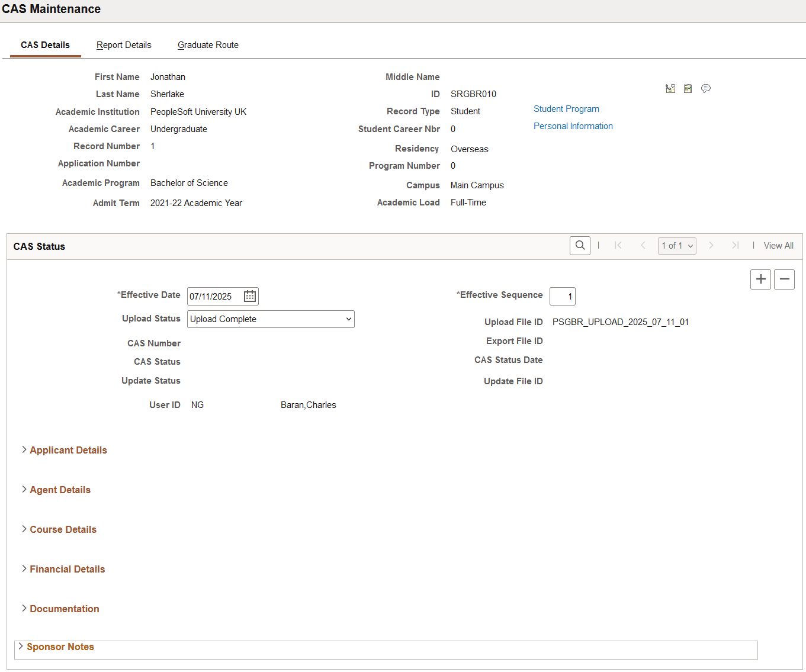Open the Upload Status dropdown
The height and width of the screenshot is (672, 806).
271,319
